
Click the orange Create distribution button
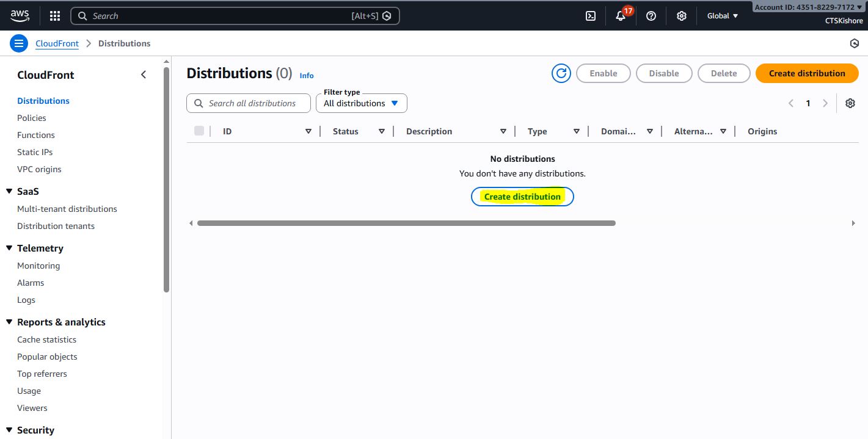(806, 73)
